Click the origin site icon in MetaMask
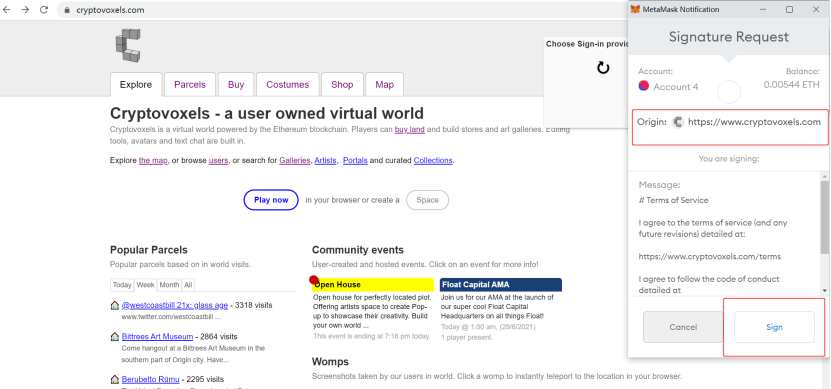The image size is (831, 389). tap(677, 122)
